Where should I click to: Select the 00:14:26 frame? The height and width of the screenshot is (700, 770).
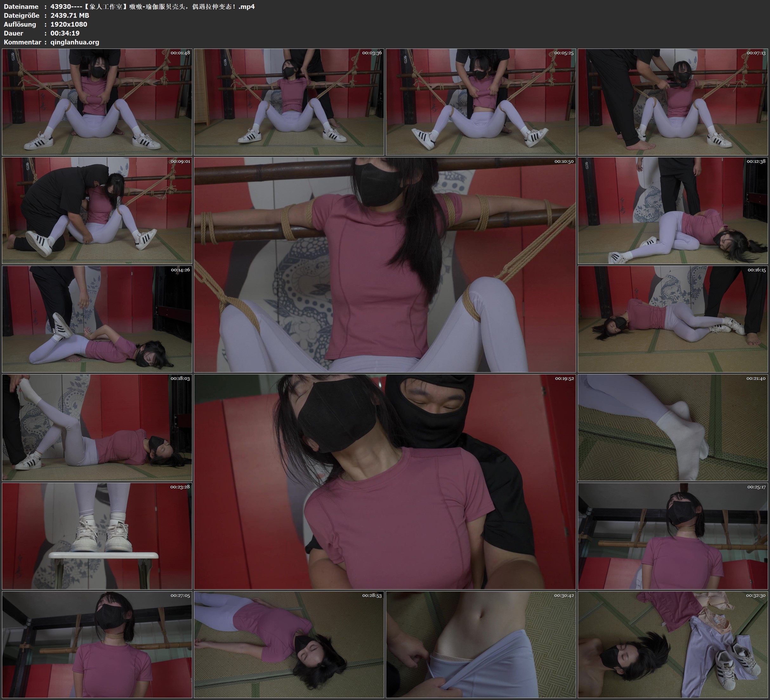click(x=97, y=319)
